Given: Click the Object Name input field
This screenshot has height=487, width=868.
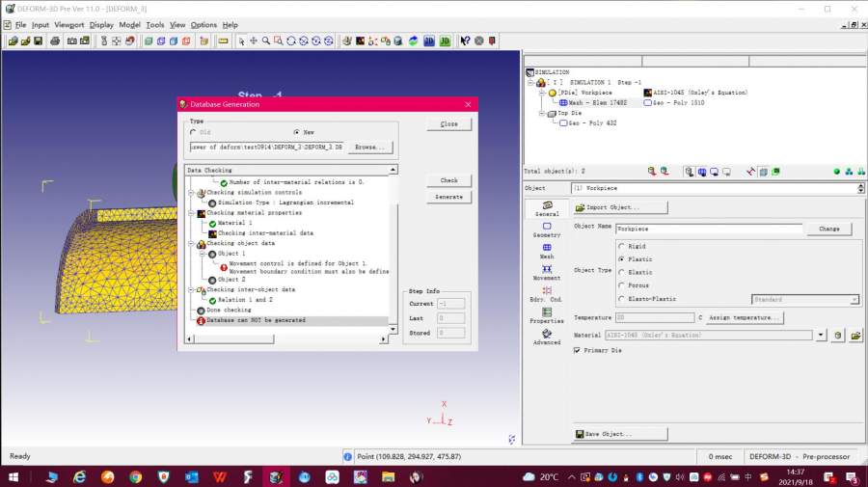Looking at the screenshot, I should point(709,230).
